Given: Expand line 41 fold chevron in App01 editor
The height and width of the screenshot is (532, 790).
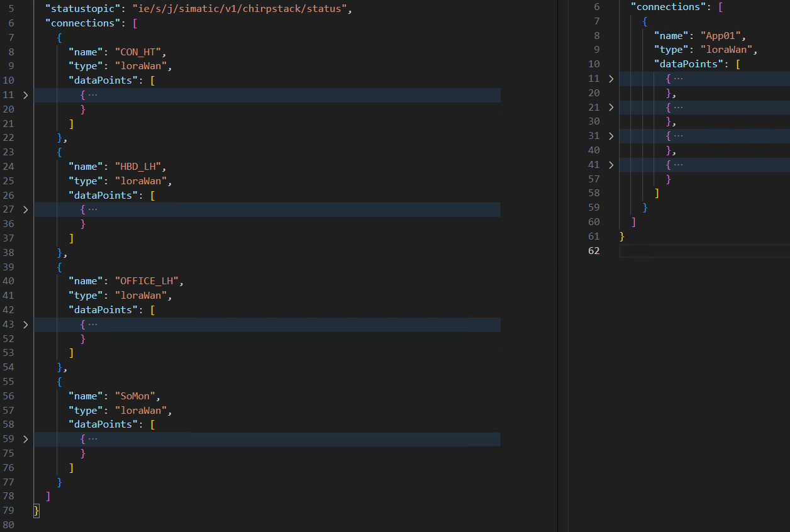Looking at the screenshot, I should point(610,165).
